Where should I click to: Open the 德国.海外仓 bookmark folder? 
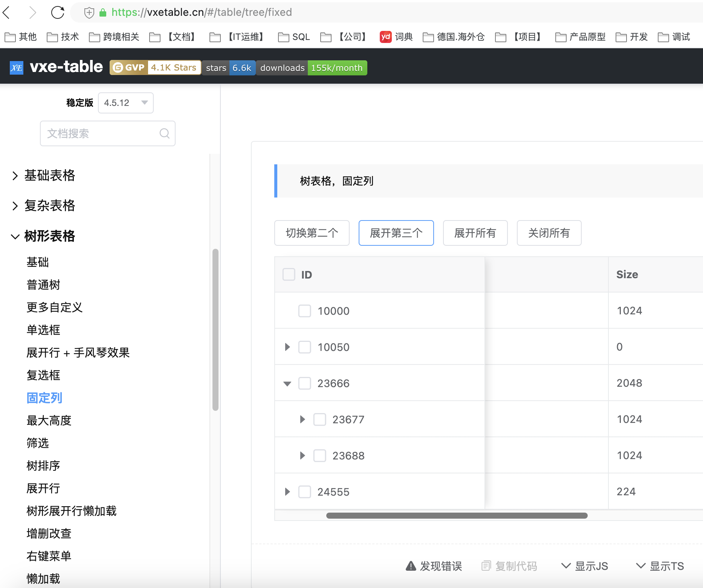(x=454, y=37)
